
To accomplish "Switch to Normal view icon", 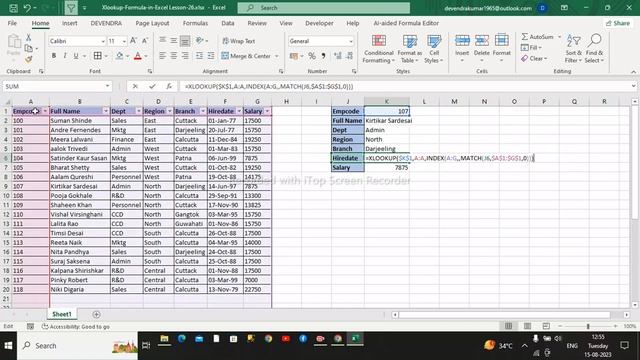I will pyautogui.click(x=509, y=326).
